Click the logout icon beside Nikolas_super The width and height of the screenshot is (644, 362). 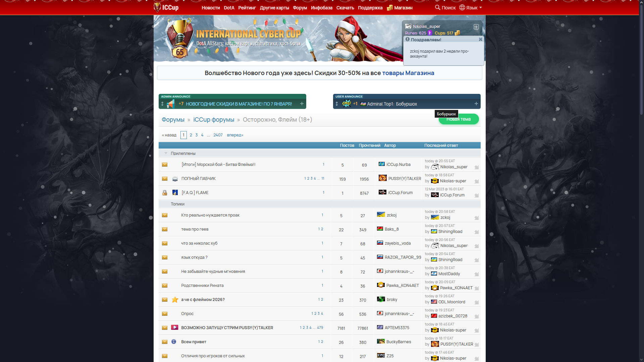pos(476,27)
